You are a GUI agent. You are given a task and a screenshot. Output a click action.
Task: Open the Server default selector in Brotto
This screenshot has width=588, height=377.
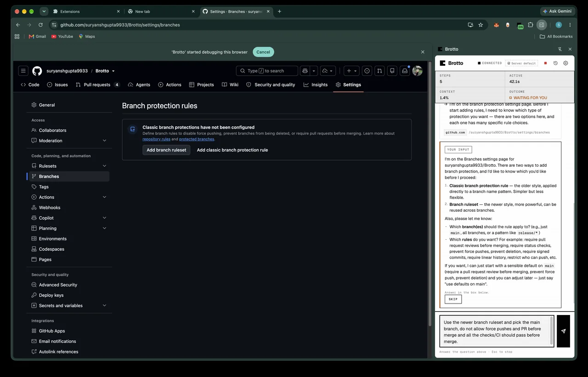point(521,63)
